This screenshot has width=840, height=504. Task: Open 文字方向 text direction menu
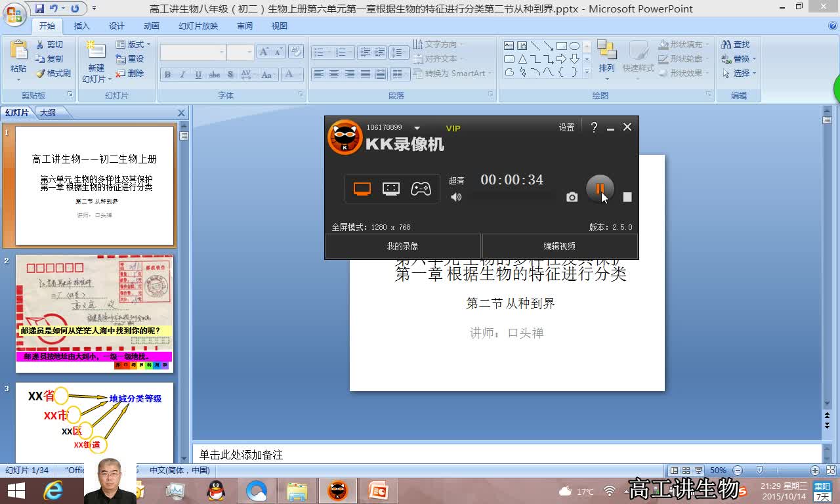tap(438, 45)
